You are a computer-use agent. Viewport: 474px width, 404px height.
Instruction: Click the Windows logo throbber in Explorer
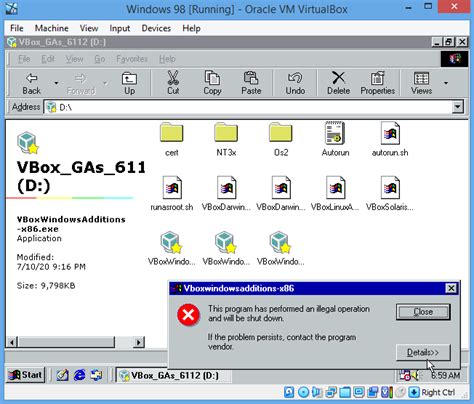(x=455, y=59)
